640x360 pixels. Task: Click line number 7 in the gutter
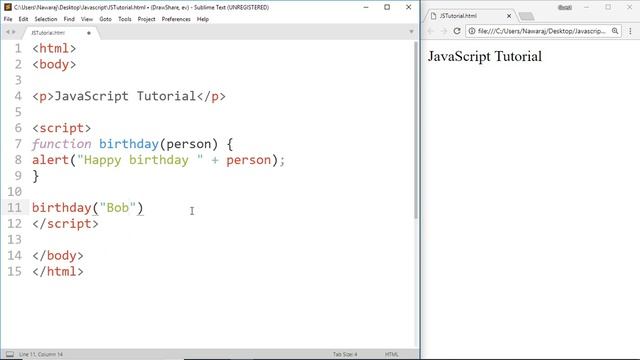(18, 144)
